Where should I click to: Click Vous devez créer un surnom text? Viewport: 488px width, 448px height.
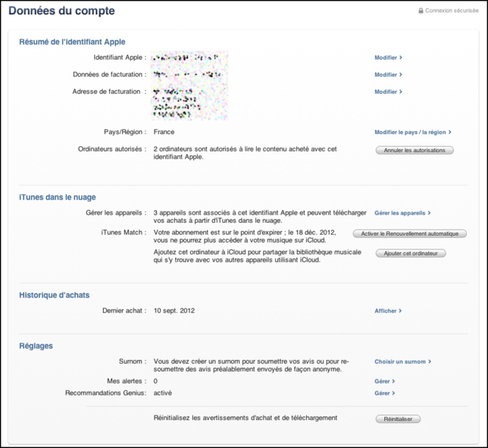coord(251,365)
